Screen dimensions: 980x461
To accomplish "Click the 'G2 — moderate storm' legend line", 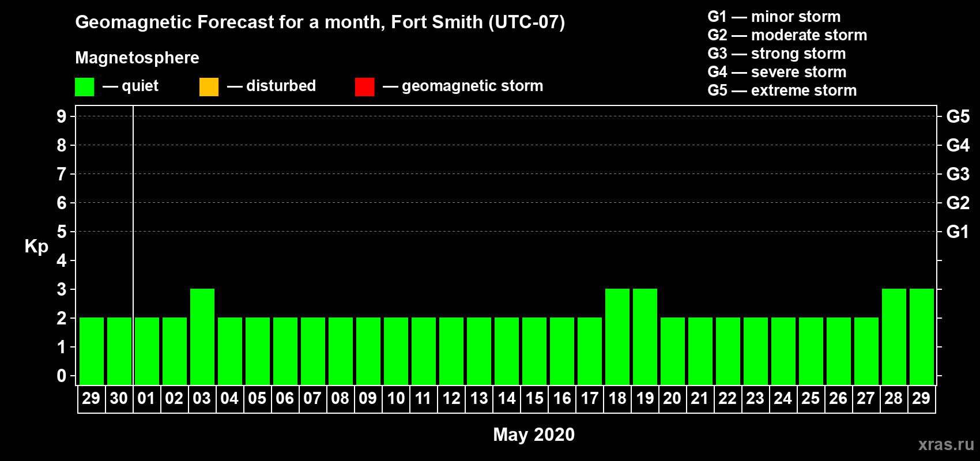I will (787, 35).
